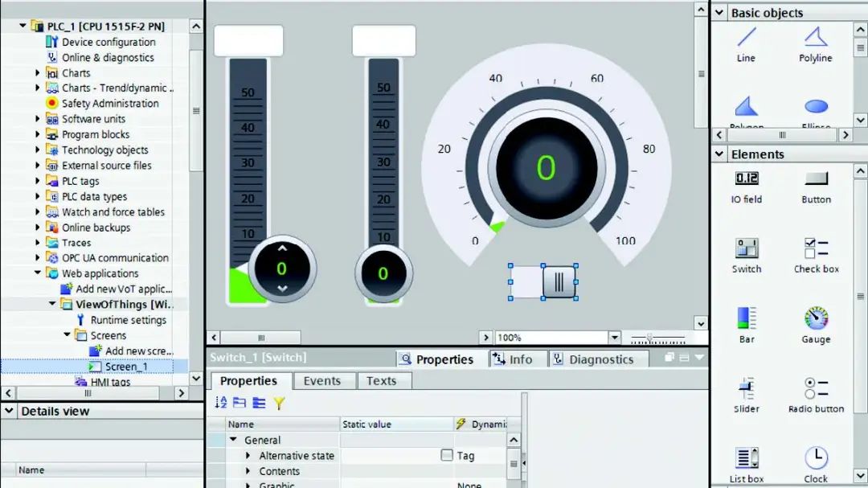Collapse the ViewOfThings node
868x488 pixels.
pos(52,304)
